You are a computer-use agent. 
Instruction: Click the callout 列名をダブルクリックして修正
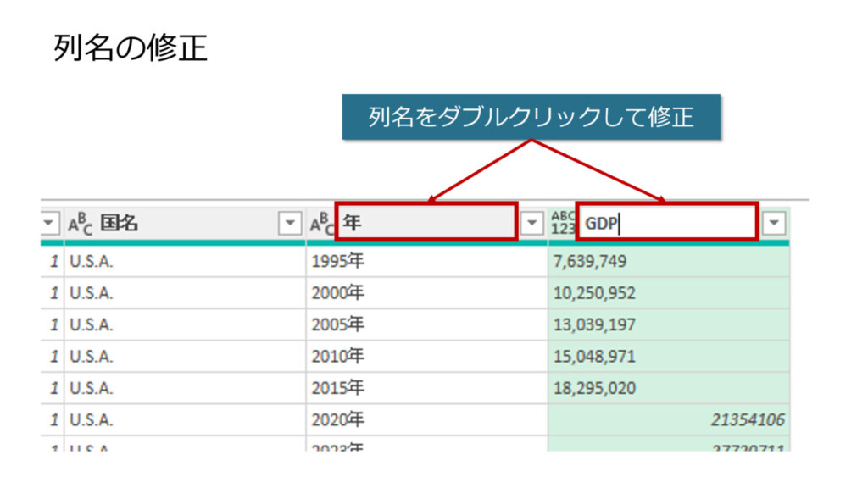click(x=531, y=117)
